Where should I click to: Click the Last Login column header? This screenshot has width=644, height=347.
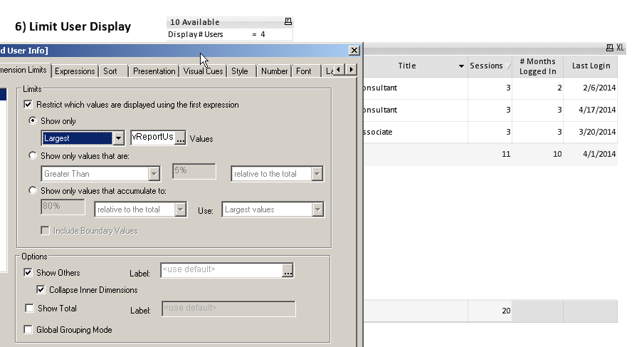pyautogui.click(x=590, y=66)
